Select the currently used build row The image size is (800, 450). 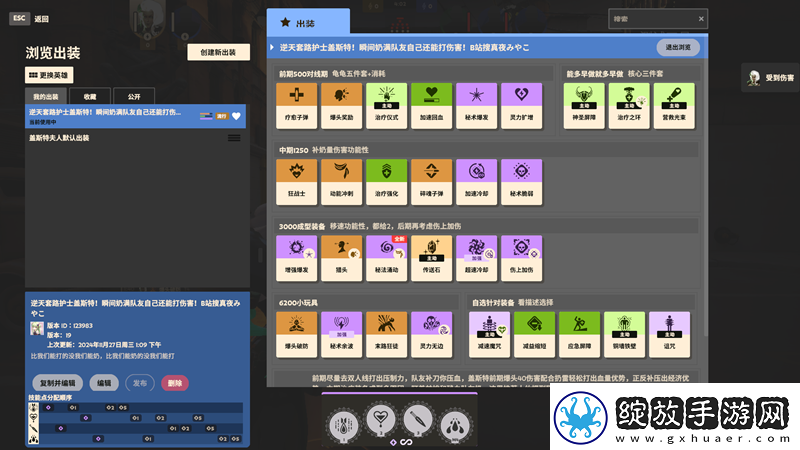click(x=136, y=116)
